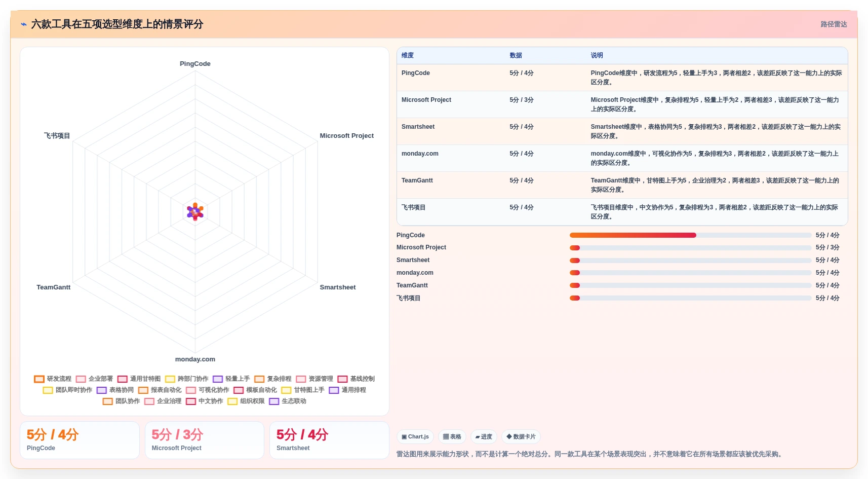Viewport: 868px width, 479px height.
Task: Select Microsoft Project name in the table
Action: point(426,100)
